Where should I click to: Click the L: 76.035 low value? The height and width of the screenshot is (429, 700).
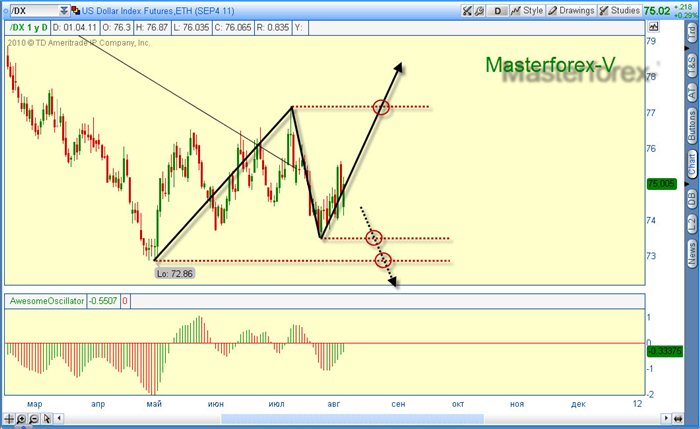[191, 28]
